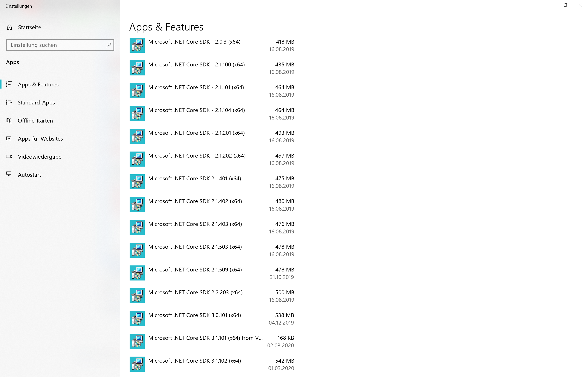
Task: Open Videowiedergabe settings
Action: pos(39,156)
